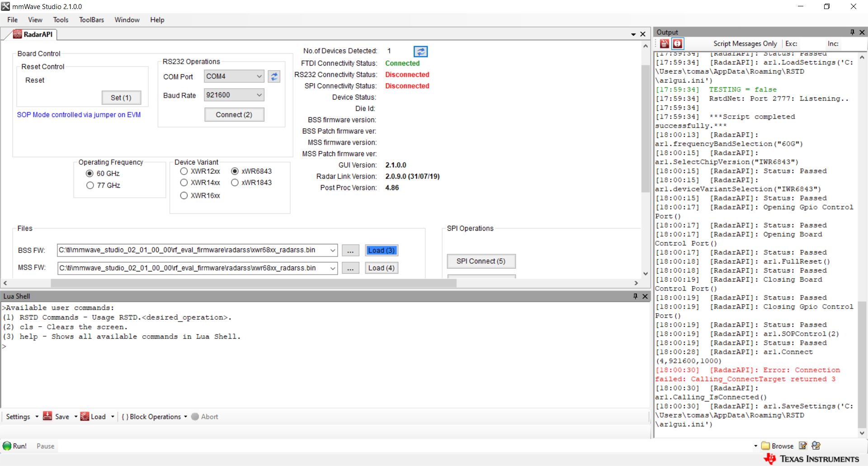Expand the BSS FW path dropdown
The width and height of the screenshot is (868, 466).
pos(333,250)
